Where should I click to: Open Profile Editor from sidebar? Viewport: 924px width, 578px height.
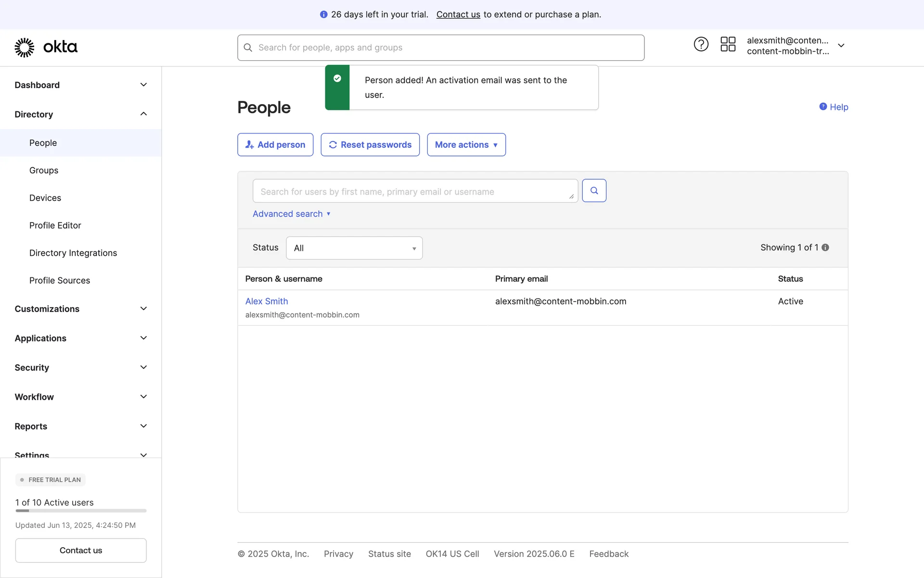coord(55,225)
